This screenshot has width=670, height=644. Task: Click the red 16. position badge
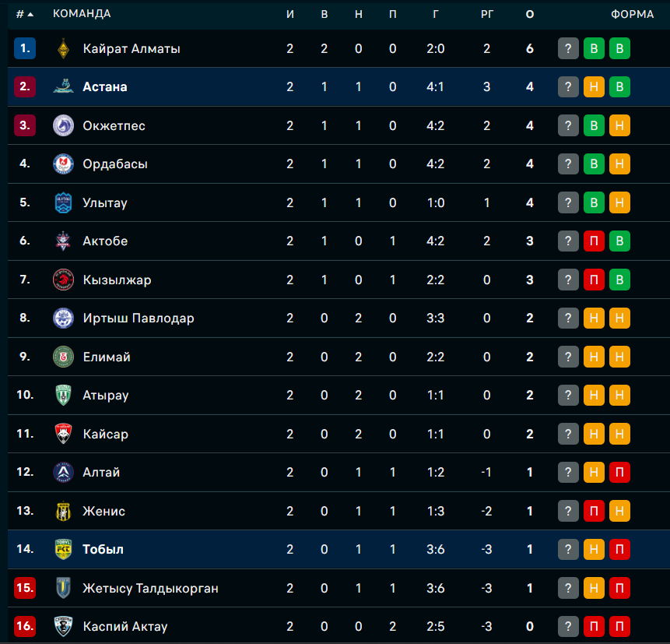click(x=25, y=626)
